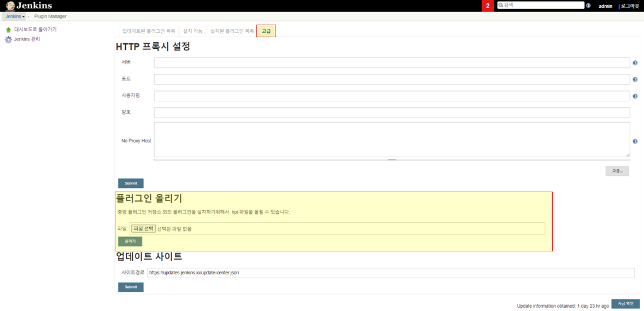The image size is (644, 311).
Task: Click into the 사용자명 input field
Action: [392, 96]
